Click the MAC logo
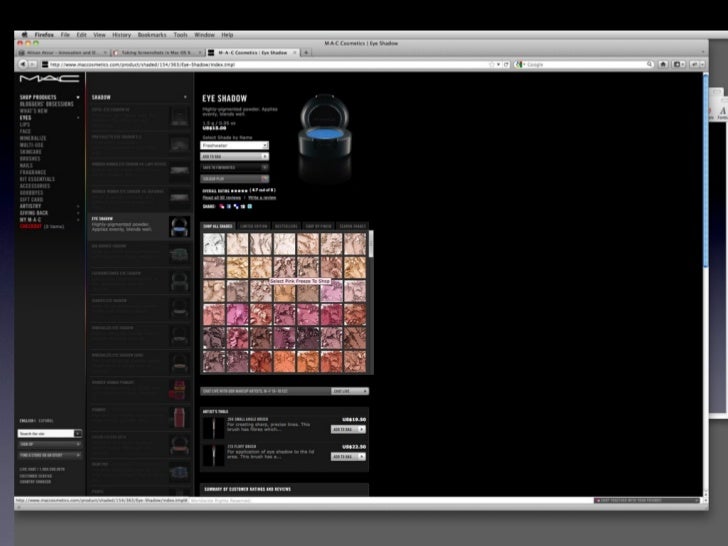Image resolution: width=728 pixels, height=546 pixels. 49,79
